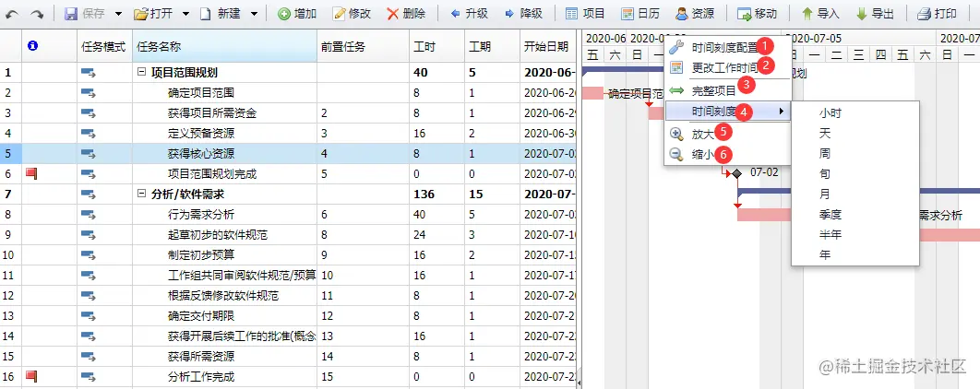This screenshot has height=389, width=980.
Task: Select 周 in the time scale submenu
Action: coord(855,154)
